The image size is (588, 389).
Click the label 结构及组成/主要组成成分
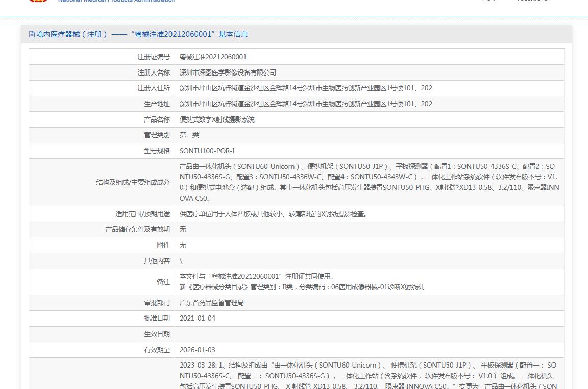pyautogui.click(x=133, y=182)
